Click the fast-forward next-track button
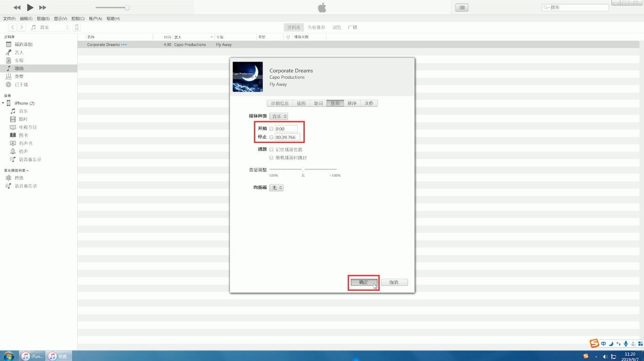Image resolution: width=644 pixels, height=361 pixels. (42, 8)
